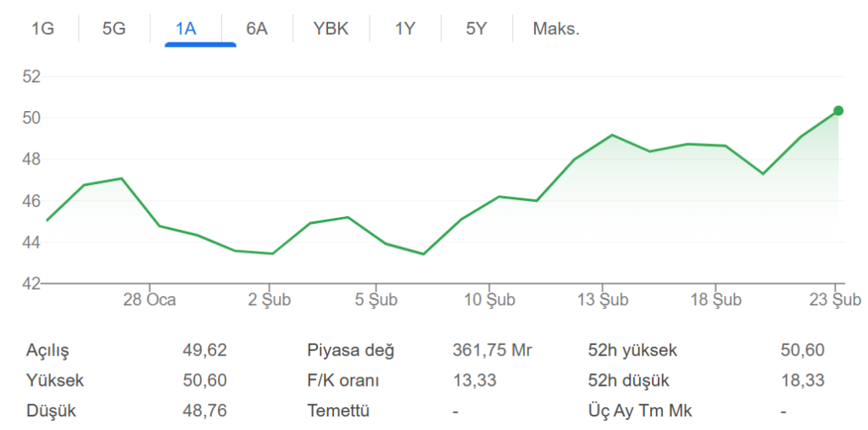
Task: Select the 1G time range tab
Action: (42, 28)
